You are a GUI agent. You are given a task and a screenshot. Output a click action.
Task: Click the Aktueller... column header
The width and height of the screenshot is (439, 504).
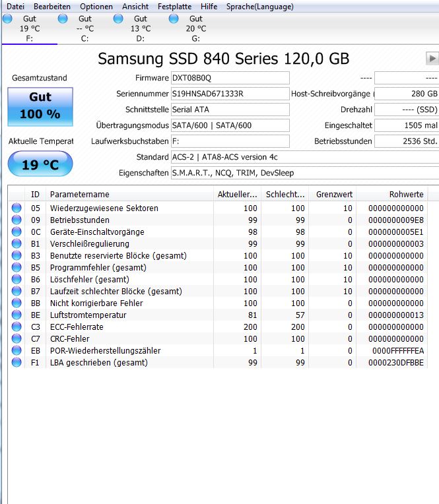click(238, 194)
